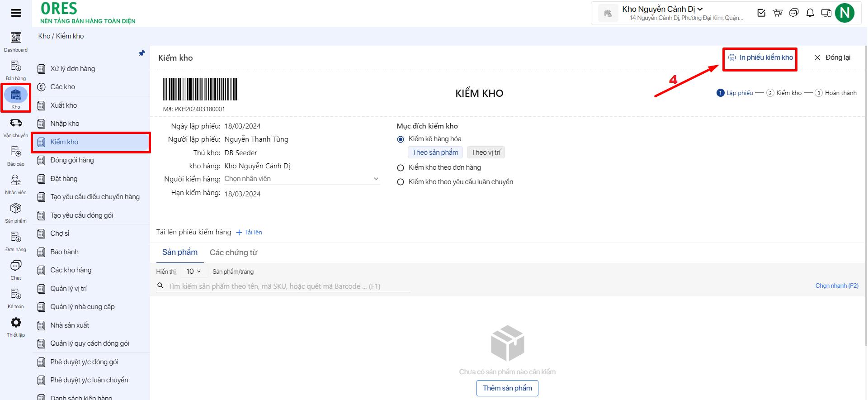Click the notification bell icon
Viewport: 868px width, 400px height.
[x=810, y=13]
